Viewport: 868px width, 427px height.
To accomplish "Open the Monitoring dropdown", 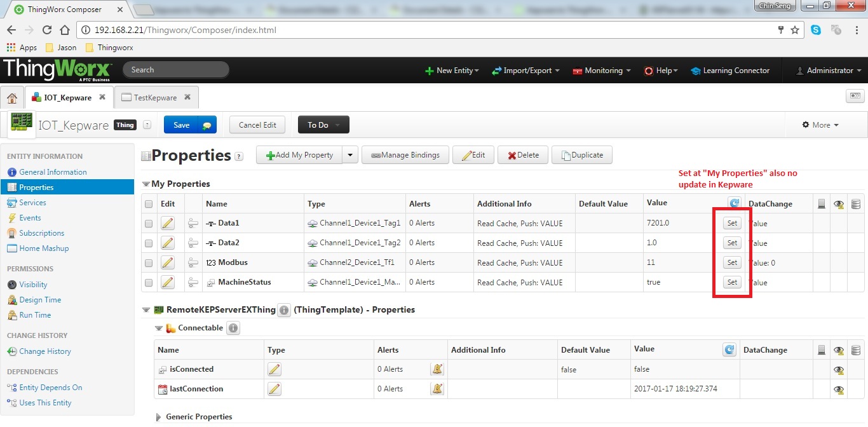I will click(602, 71).
